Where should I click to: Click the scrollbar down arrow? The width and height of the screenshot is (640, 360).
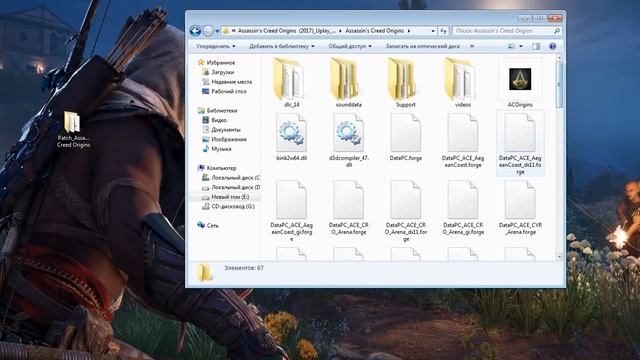[559, 257]
